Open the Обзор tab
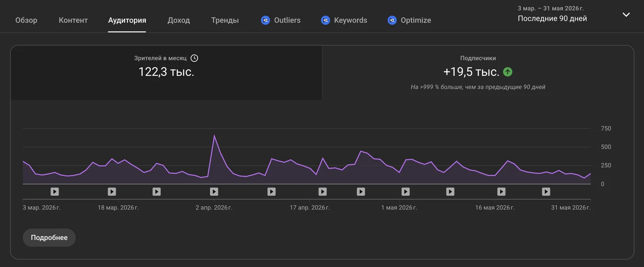 tap(26, 20)
